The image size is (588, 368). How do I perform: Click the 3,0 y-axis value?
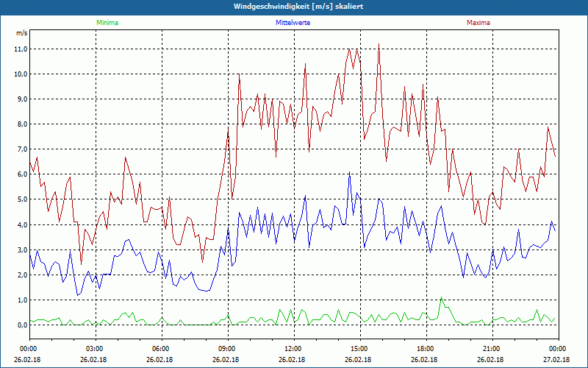click(21, 250)
